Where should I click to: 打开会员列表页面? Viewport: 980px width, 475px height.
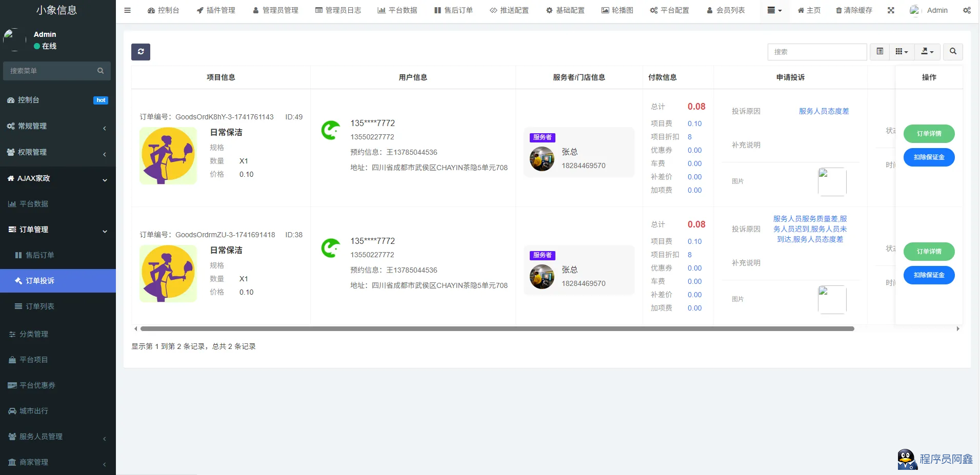[726, 10]
